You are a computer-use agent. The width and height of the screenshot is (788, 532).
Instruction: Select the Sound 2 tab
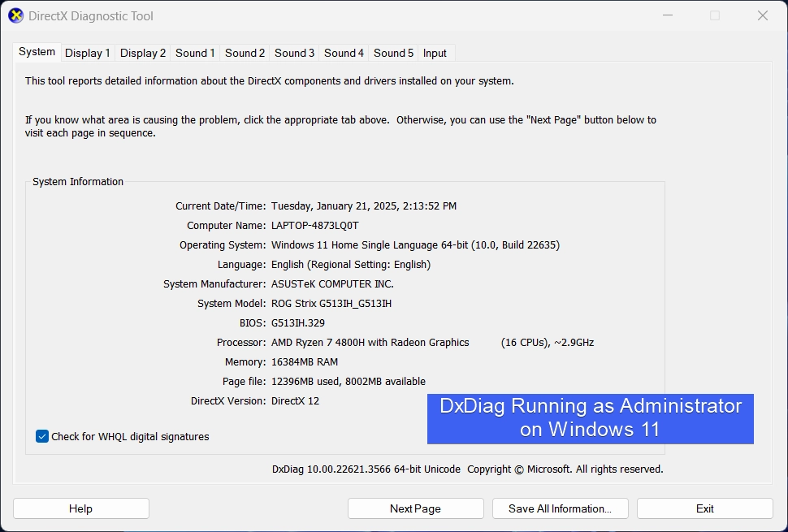tap(245, 53)
